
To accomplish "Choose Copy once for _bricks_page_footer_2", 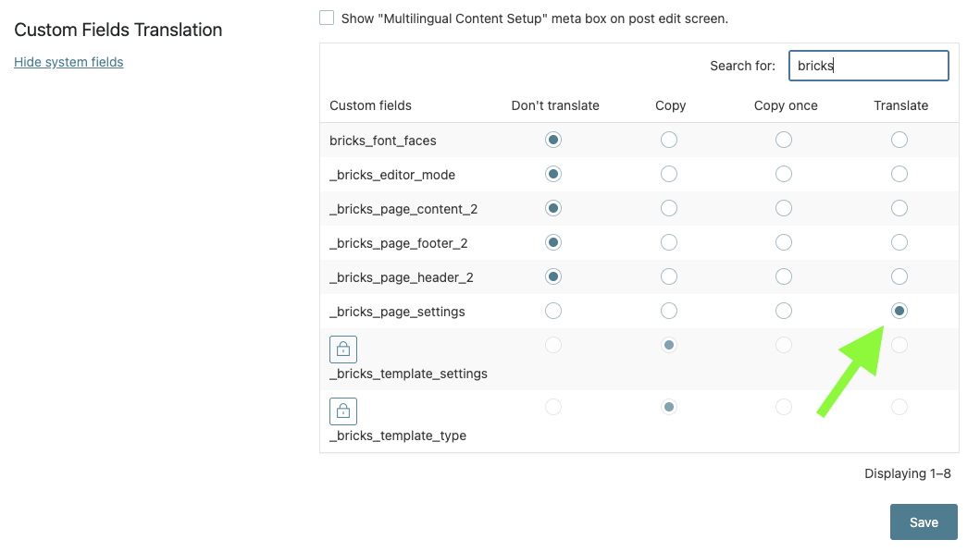I will pos(784,242).
